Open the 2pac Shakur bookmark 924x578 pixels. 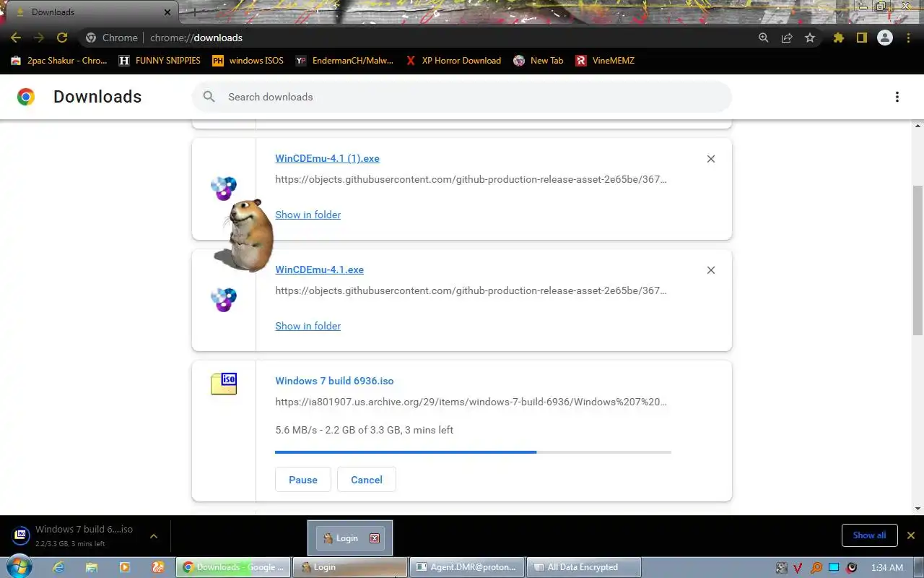click(59, 61)
